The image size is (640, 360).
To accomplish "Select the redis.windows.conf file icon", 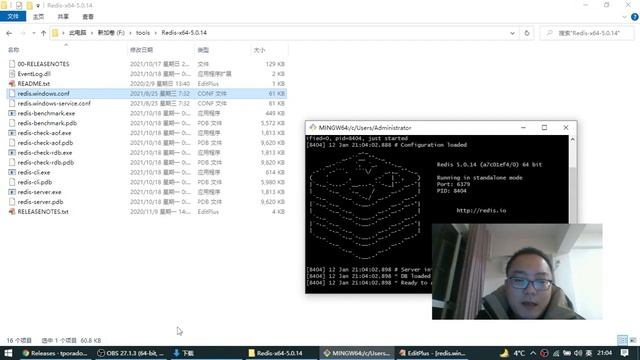I will click(x=12, y=93).
